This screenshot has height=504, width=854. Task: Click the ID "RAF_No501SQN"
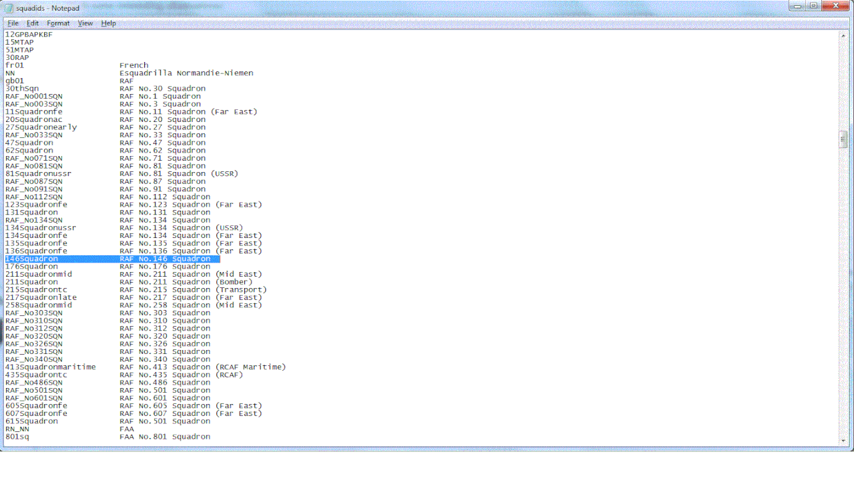[x=34, y=390]
